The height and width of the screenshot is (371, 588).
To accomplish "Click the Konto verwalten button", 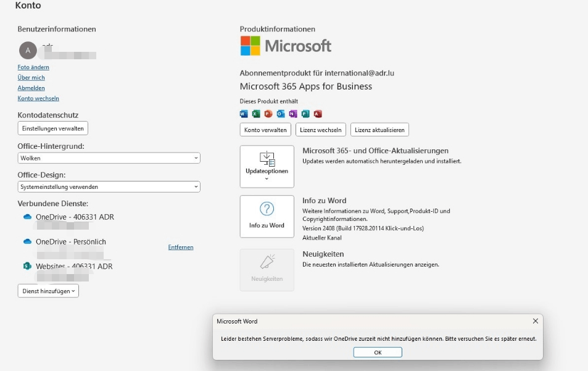I will click(x=265, y=130).
